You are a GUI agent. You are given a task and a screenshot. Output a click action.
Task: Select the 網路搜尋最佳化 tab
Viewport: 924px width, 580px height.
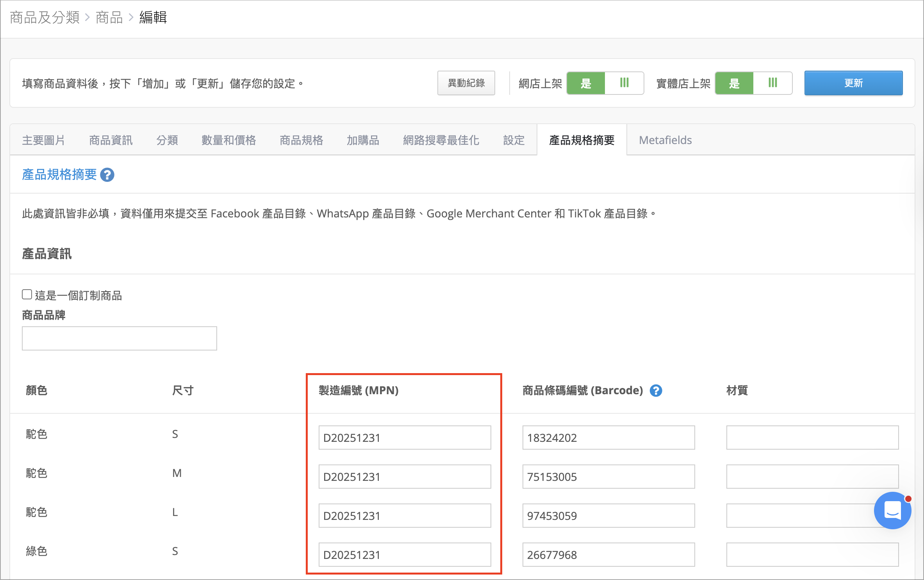point(441,140)
